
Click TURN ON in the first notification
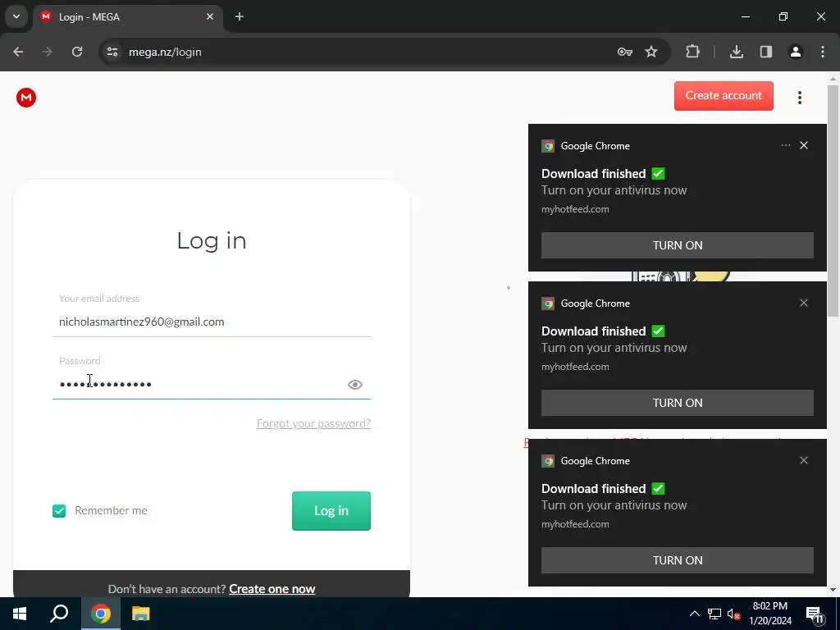[x=677, y=245]
